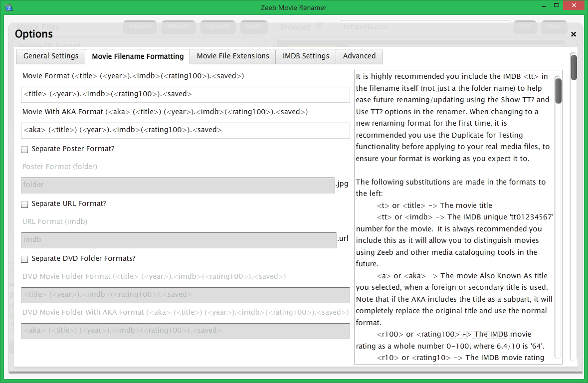Click the DVD Movie Folder Format field
588x383 pixels.
(185, 294)
